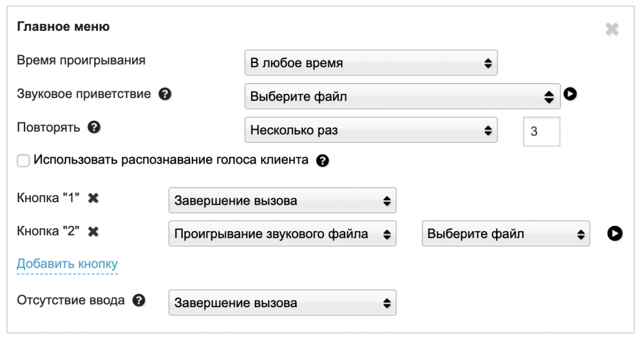Play the sound greeting file preview
This screenshot has height=338, width=644.
pos(570,95)
